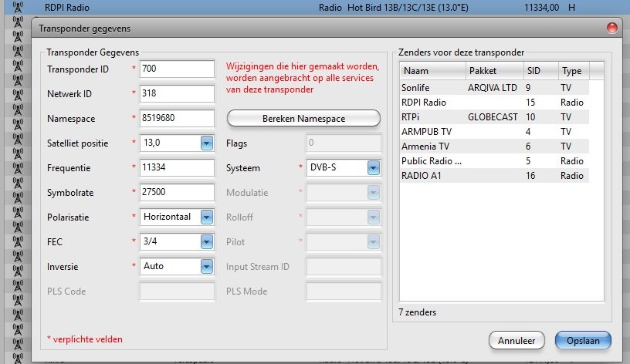Click the Annuleer button
The height and width of the screenshot is (364, 630).
517,340
